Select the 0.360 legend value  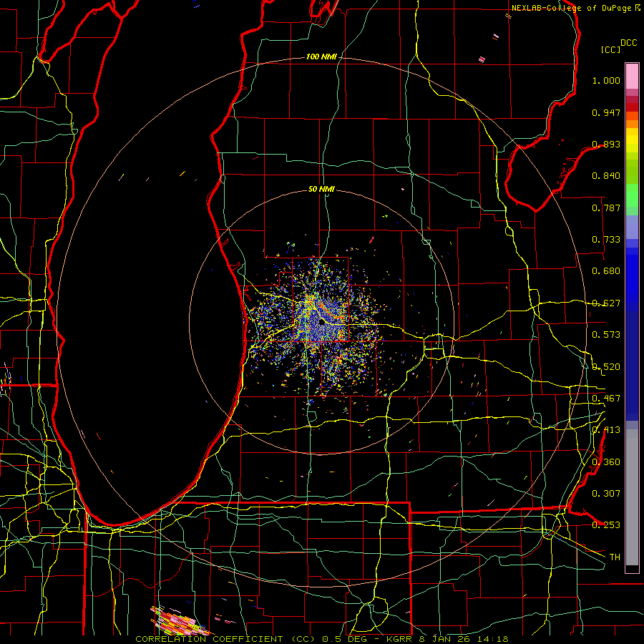(606, 462)
